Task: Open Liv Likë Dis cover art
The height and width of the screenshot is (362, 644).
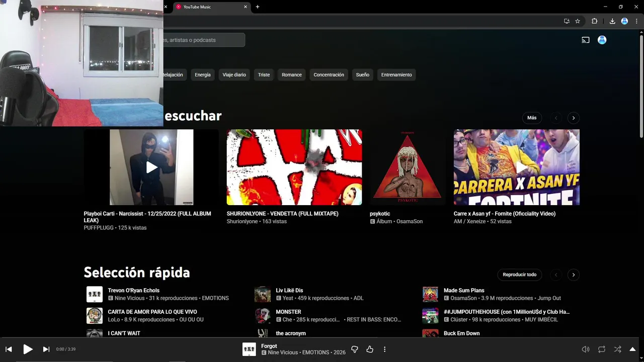Action: point(263,294)
